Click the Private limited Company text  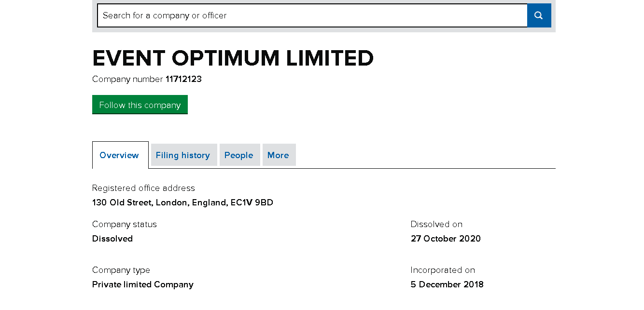click(143, 284)
